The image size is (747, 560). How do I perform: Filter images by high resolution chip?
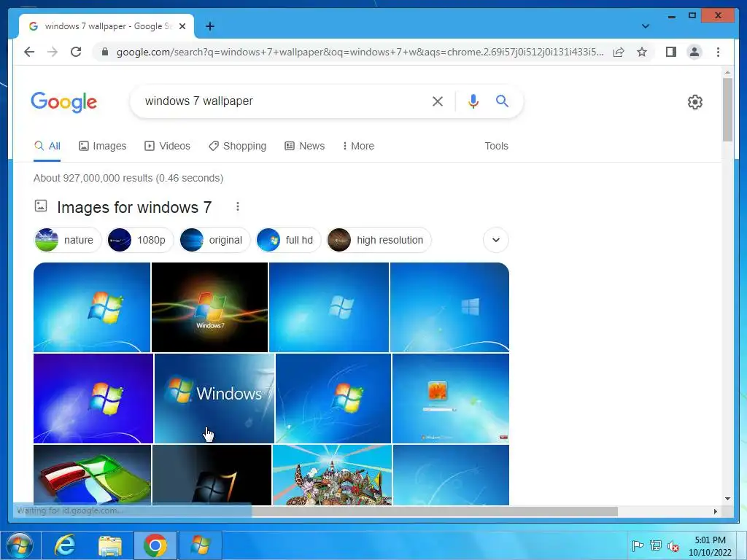click(379, 240)
